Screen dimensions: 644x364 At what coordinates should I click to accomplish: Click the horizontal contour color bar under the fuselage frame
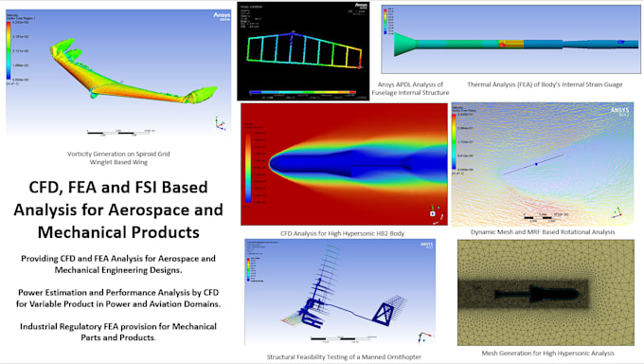click(x=303, y=93)
